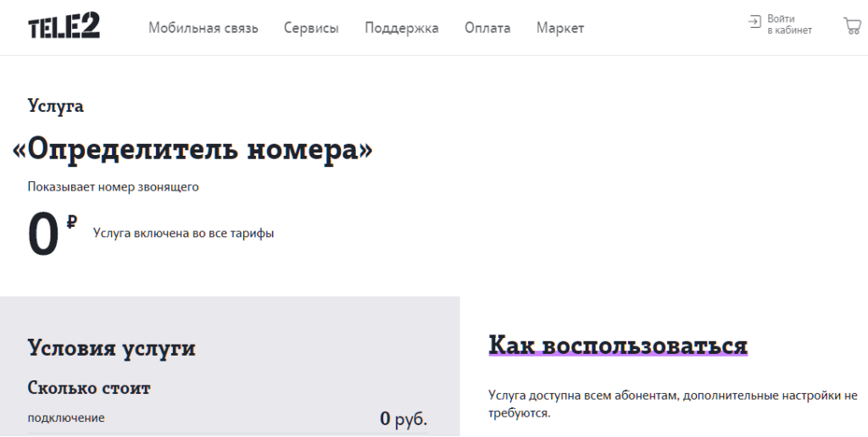Open the Сервисы menu item
The image size is (868, 437).
pos(311,28)
